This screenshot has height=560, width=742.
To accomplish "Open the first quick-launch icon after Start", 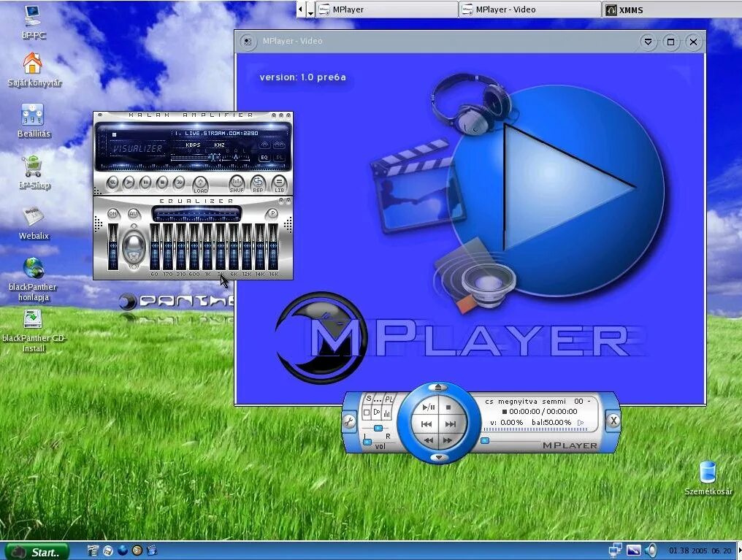I will pyautogui.click(x=93, y=551).
